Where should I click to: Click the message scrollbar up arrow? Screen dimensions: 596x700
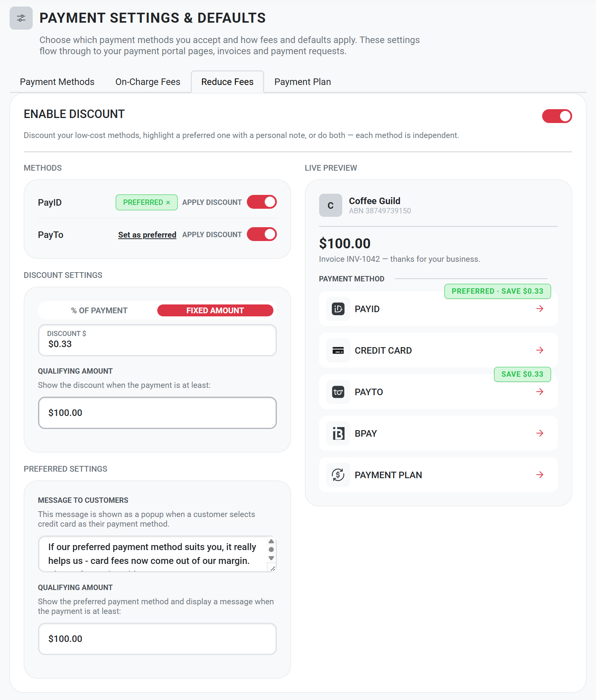271,541
